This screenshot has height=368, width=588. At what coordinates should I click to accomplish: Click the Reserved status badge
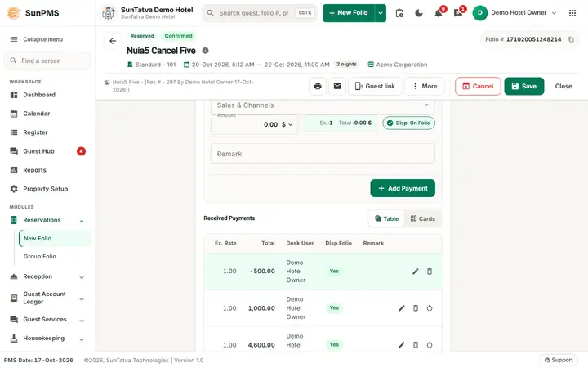click(142, 36)
